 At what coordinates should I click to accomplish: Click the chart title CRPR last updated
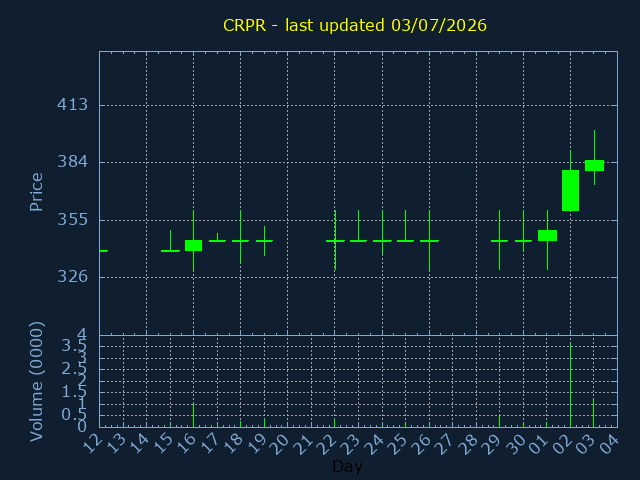(x=355, y=25)
